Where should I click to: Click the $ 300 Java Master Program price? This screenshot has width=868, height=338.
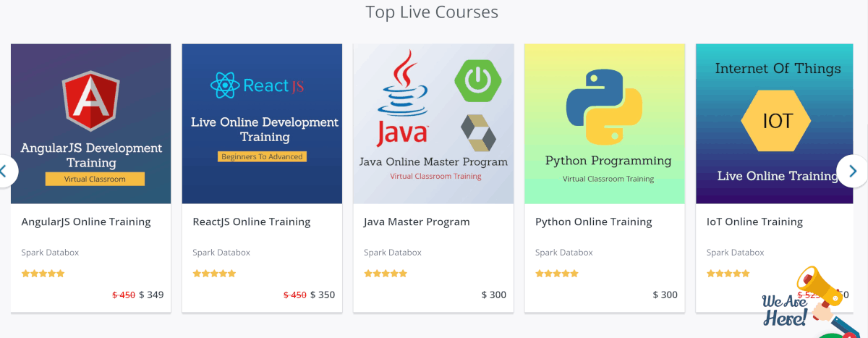coord(494,295)
